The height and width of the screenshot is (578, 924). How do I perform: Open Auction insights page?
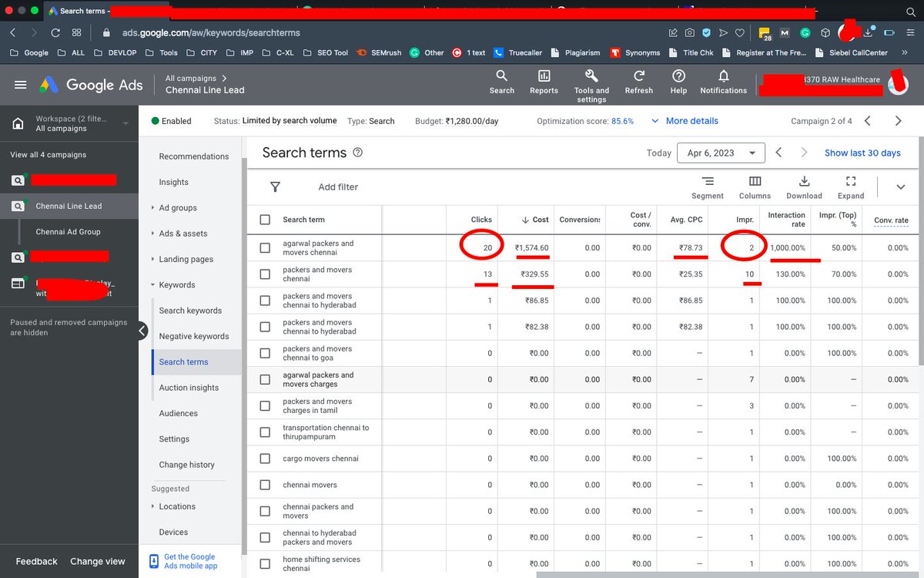pyautogui.click(x=189, y=388)
